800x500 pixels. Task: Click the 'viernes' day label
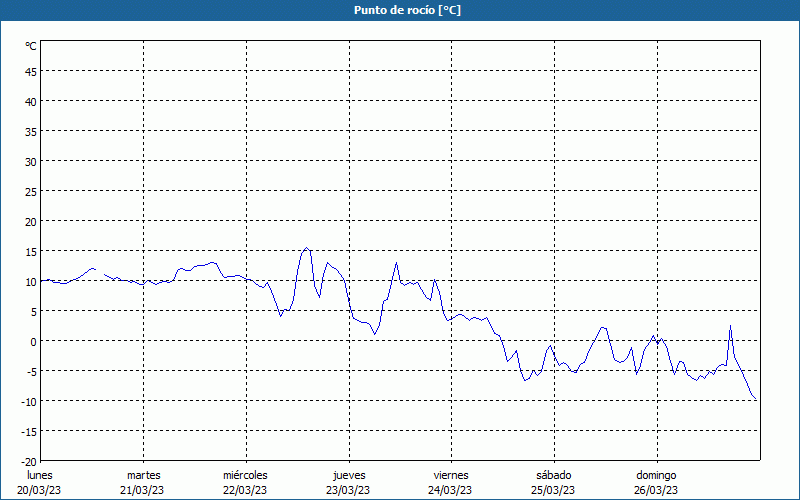(x=450, y=475)
